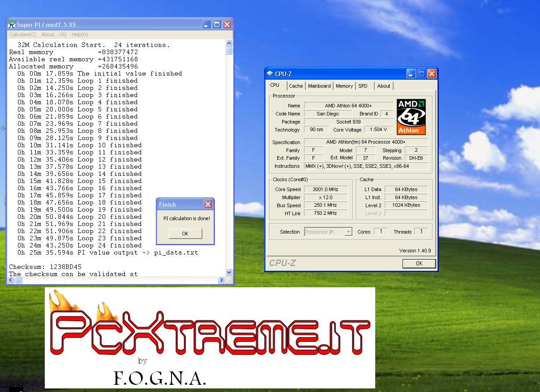This screenshot has width=540, height=392.
Task: Open the Calculate(C) menu
Action: click(22, 34)
